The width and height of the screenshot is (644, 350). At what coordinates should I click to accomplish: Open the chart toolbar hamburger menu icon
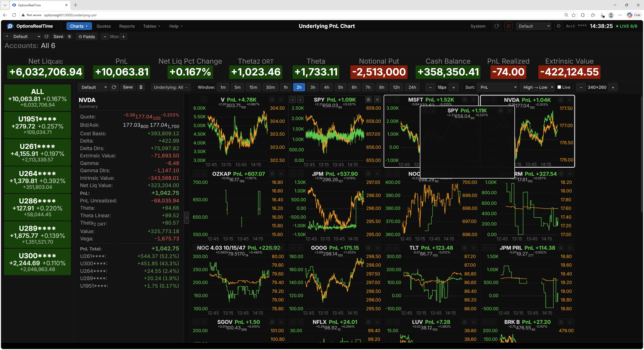pyautogui.click(x=141, y=87)
